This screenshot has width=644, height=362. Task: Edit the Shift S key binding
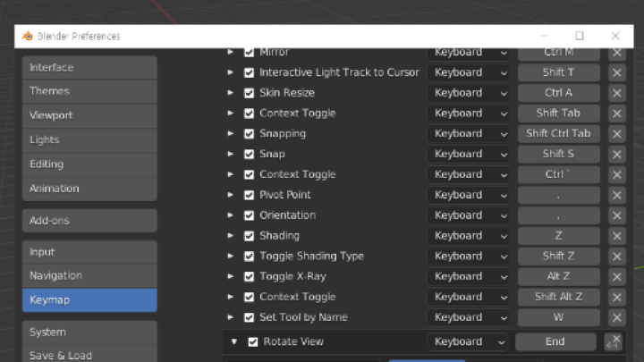tap(558, 155)
